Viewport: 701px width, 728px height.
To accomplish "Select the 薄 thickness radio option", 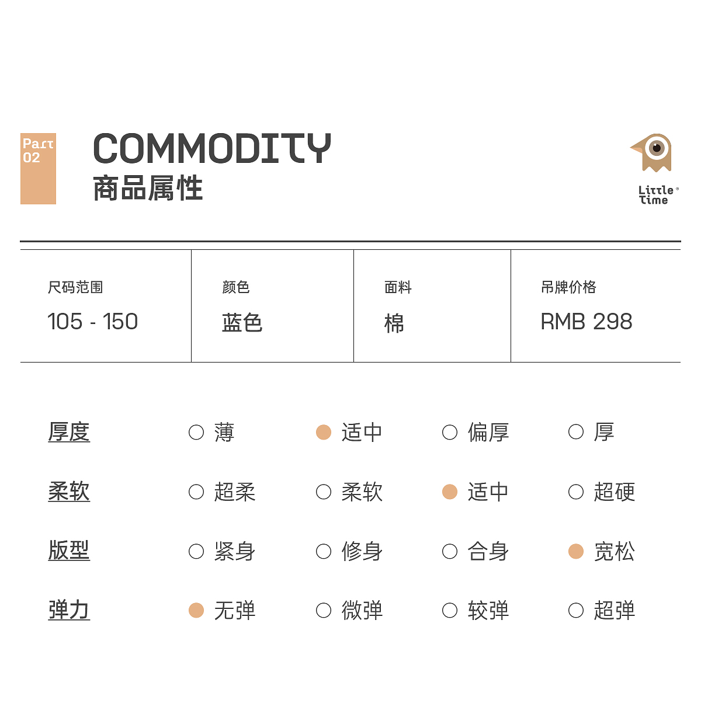I will tap(196, 433).
